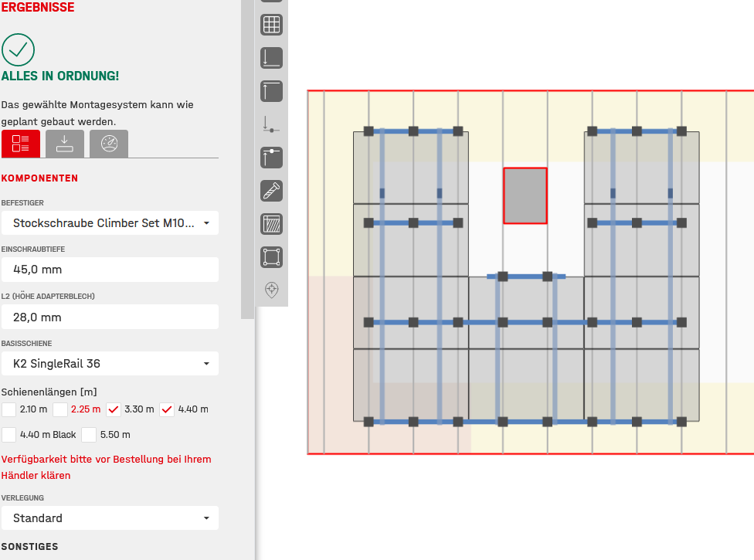Edit the Einschraubtiefe 45,0 mm field
754x560 pixels.
[x=110, y=270]
